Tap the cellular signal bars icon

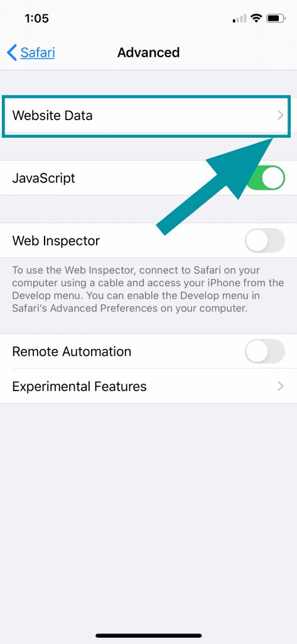(240, 19)
